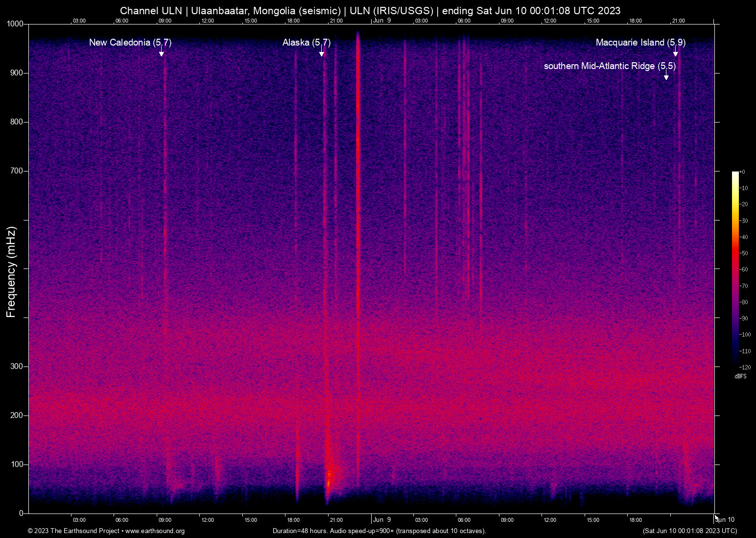Viewport: 756px width, 538px height.
Task: Click the arrow marker below Alaska (5.7)
Action: point(322,53)
